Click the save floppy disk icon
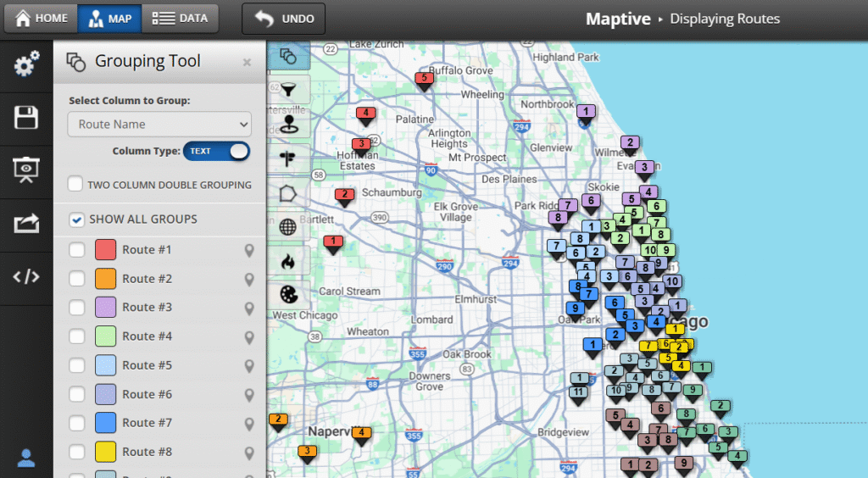 point(26,117)
